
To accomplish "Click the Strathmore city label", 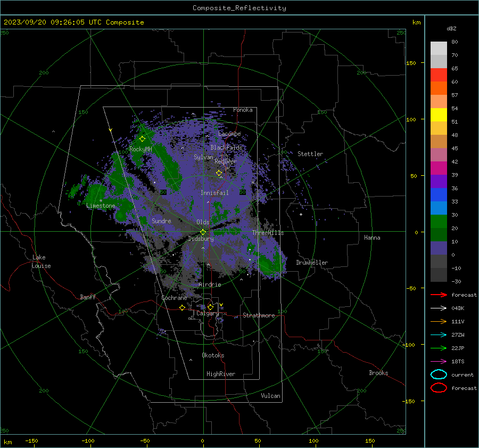I will [259, 315].
